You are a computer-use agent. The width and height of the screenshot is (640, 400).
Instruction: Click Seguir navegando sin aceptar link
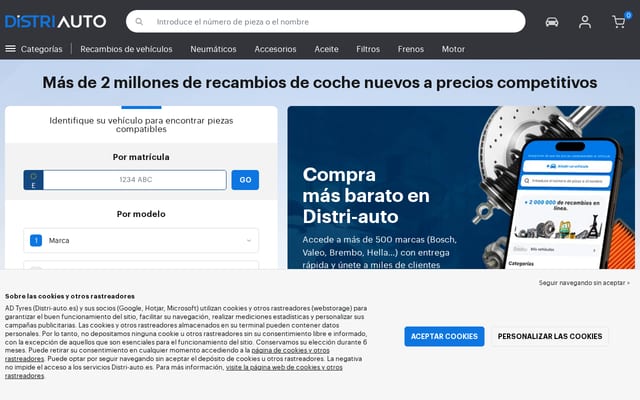pos(584,282)
